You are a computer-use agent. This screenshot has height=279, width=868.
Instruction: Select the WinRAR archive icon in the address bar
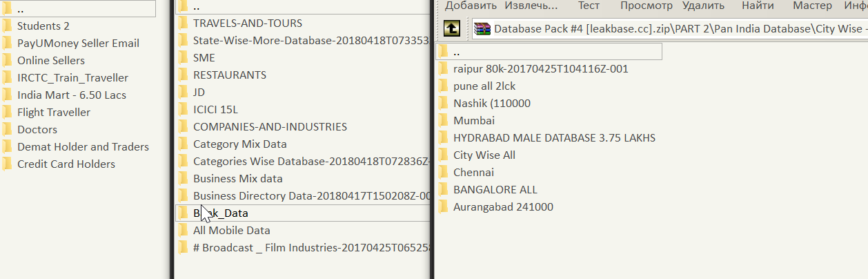point(482,29)
